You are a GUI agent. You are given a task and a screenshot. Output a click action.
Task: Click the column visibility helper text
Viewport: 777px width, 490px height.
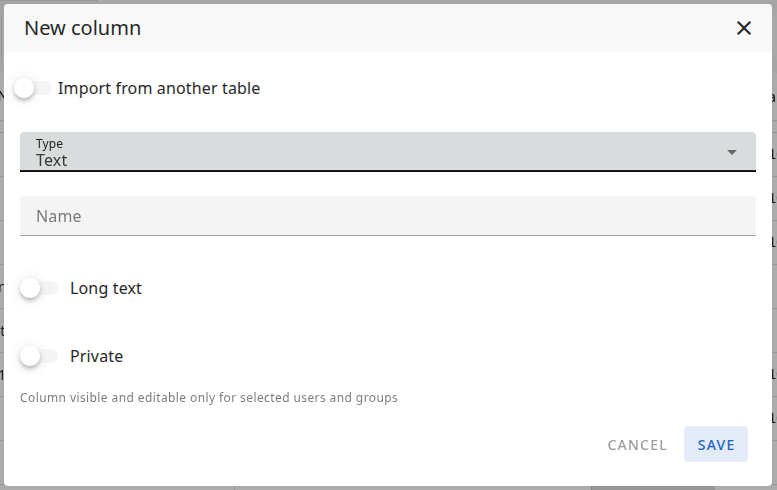pos(209,397)
